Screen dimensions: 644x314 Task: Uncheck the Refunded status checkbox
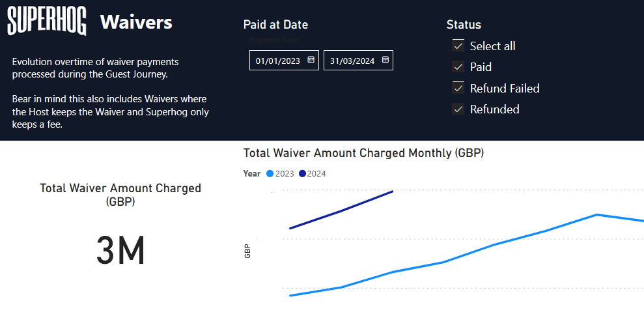(x=458, y=109)
